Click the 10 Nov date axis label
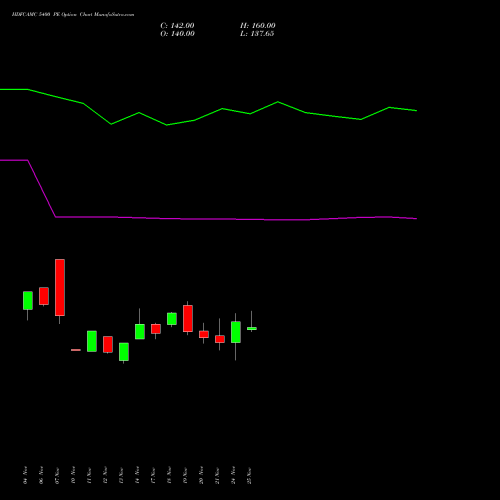 [74, 475]
